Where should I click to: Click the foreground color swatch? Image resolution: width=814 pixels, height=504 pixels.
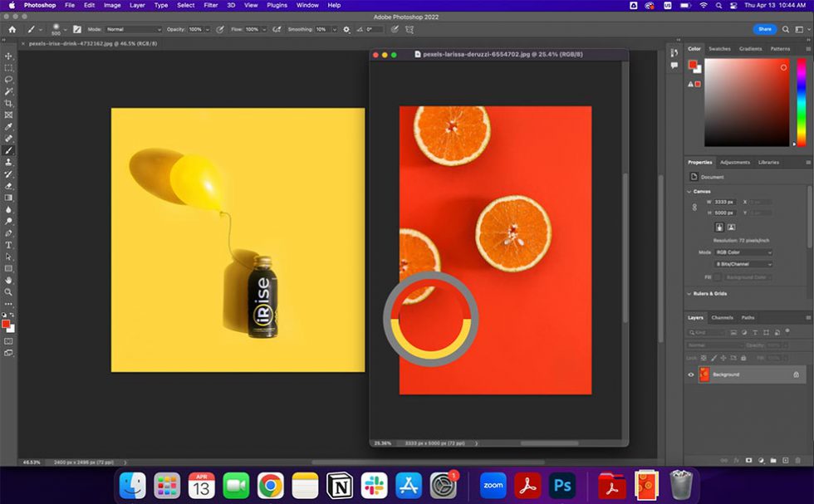coord(6,324)
